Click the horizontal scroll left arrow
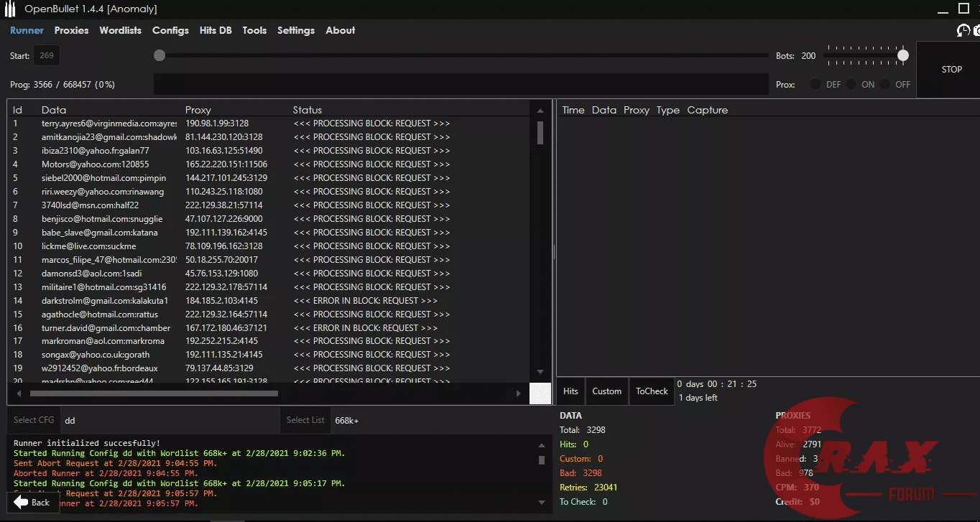 tap(19, 393)
